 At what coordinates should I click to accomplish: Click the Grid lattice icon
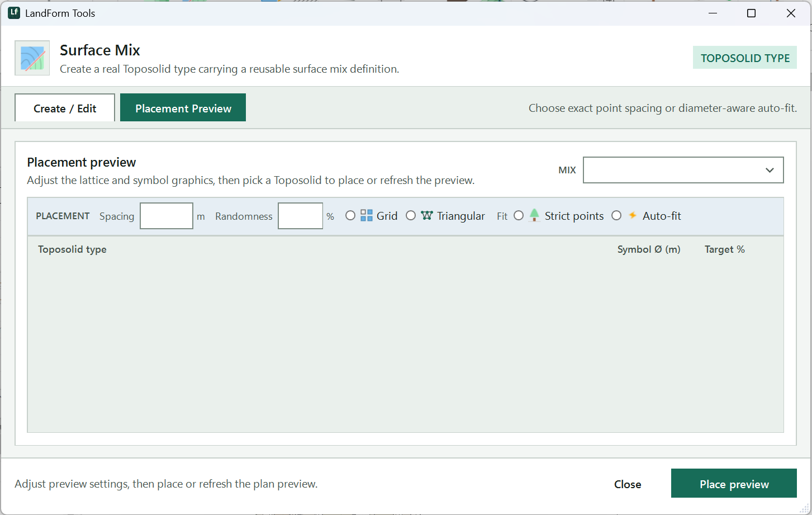click(x=367, y=216)
